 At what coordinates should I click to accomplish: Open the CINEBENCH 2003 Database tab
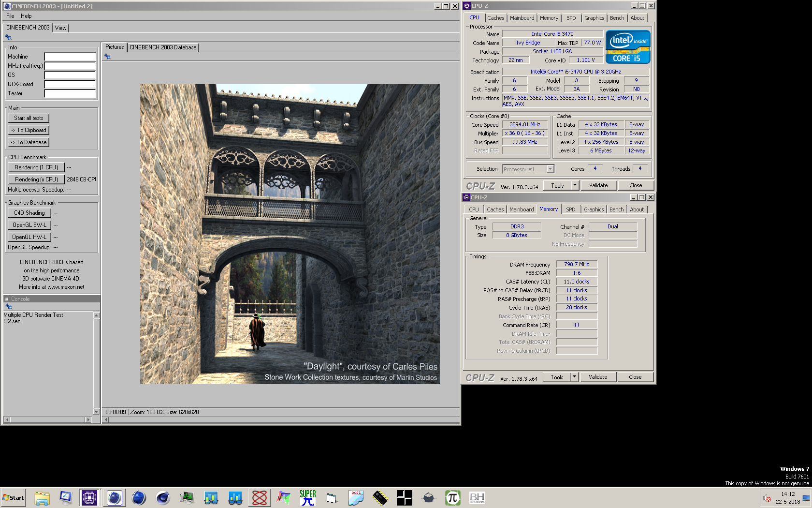click(163, 47)
